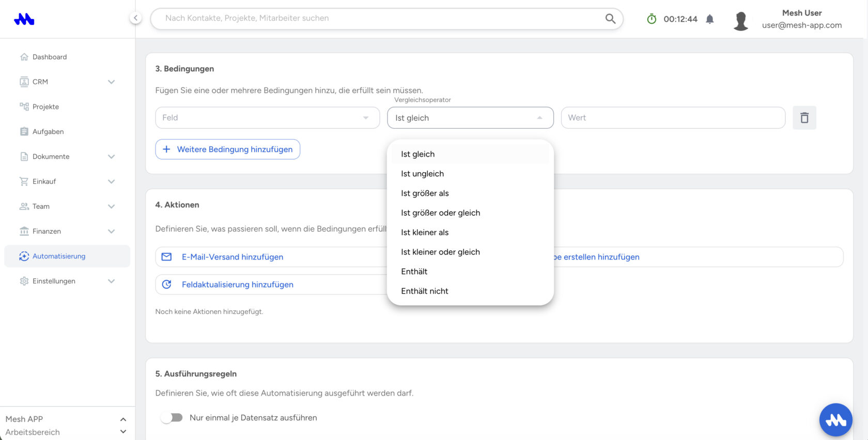The width and height of the screenshot is (868, 440).
Task: Expand the Arbeitsbereich chevron
Action: click(123, 432)
